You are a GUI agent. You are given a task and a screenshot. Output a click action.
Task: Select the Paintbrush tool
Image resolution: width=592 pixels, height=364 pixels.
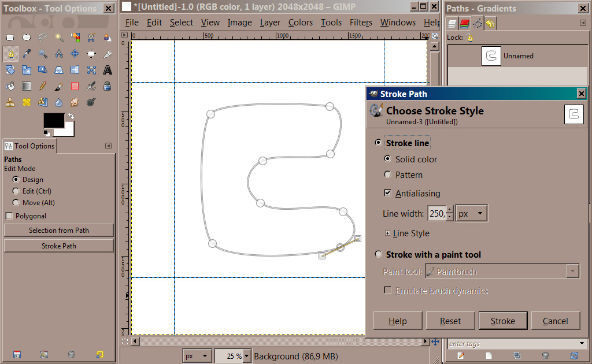[59, 86]
